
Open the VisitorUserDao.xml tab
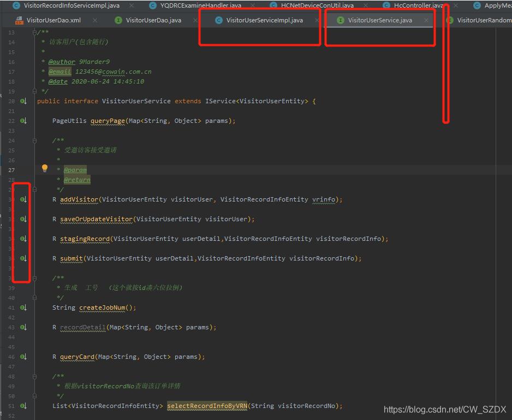click(x=53, y=20)
